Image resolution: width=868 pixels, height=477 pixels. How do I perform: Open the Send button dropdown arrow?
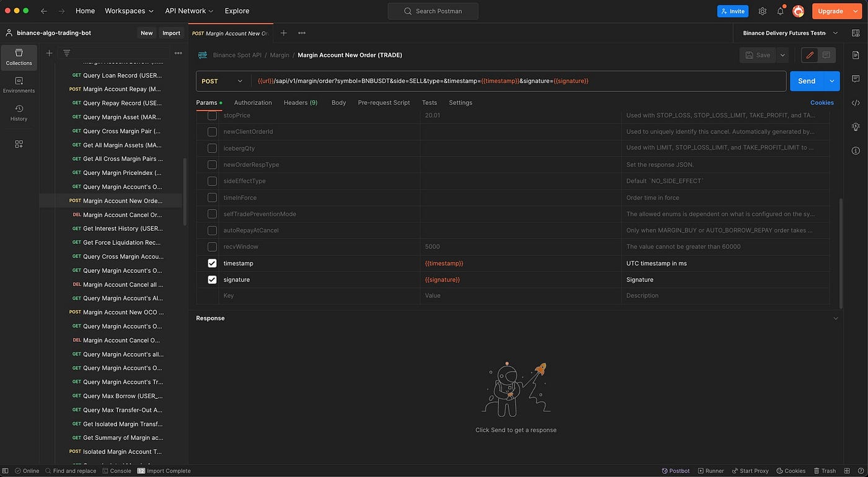click(831, 81)
